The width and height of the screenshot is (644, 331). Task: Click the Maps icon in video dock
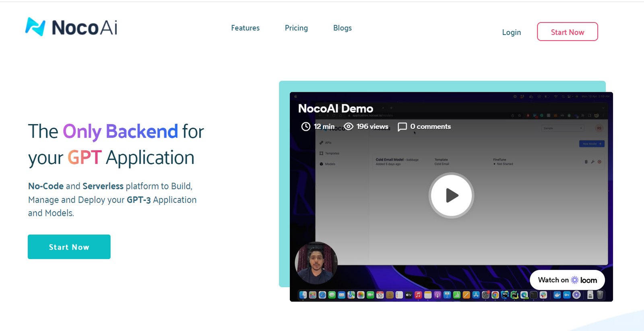(x=351, y=295)
